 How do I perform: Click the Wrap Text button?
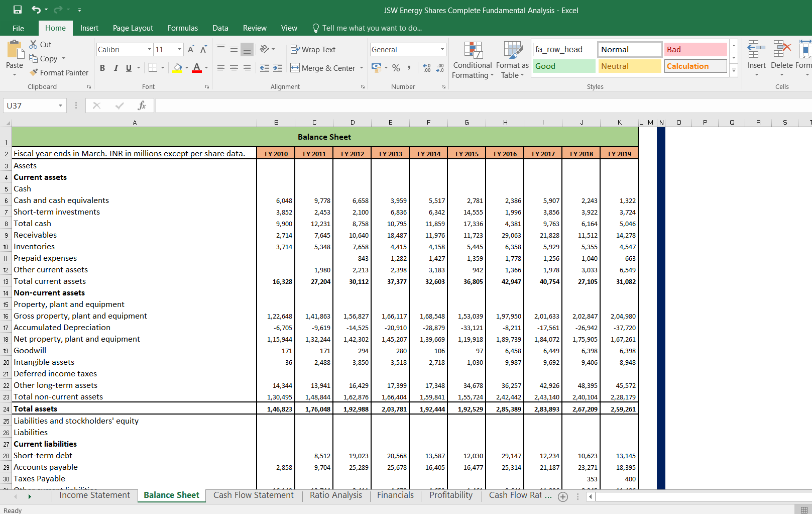click(x=313, y=49)
